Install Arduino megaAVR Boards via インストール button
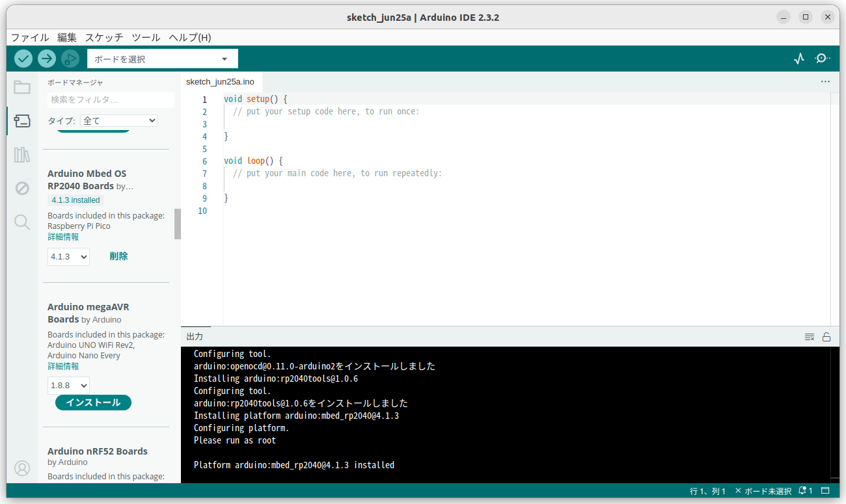 (92, 402)
